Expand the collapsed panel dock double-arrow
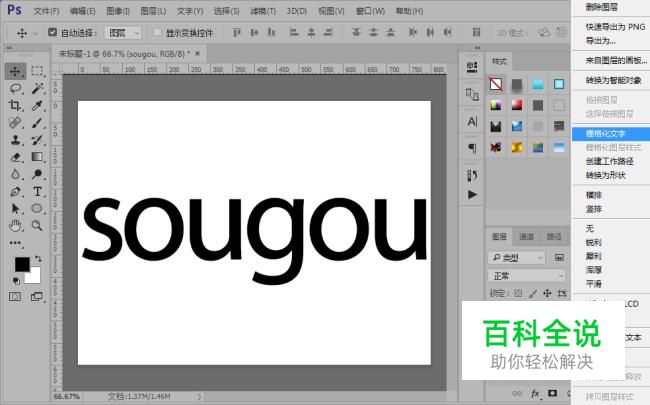Image resolution: width=650 pixels, height=405 pixels. coord(477,48)
